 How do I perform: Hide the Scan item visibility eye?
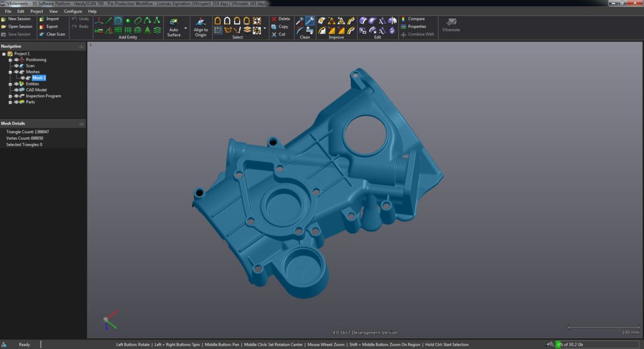pos(17,66)
